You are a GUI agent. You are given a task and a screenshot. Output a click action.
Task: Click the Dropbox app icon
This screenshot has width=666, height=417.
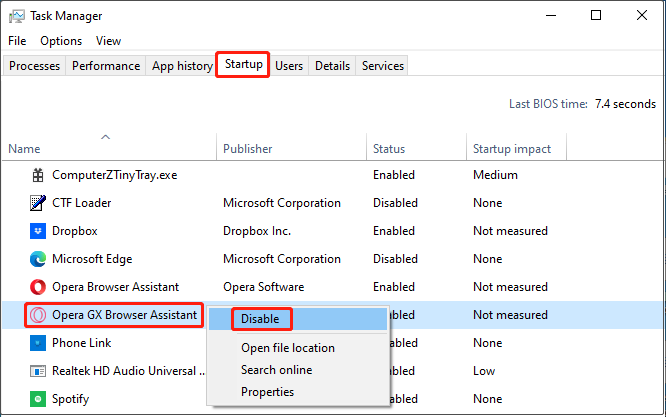[x=38, y=231]
